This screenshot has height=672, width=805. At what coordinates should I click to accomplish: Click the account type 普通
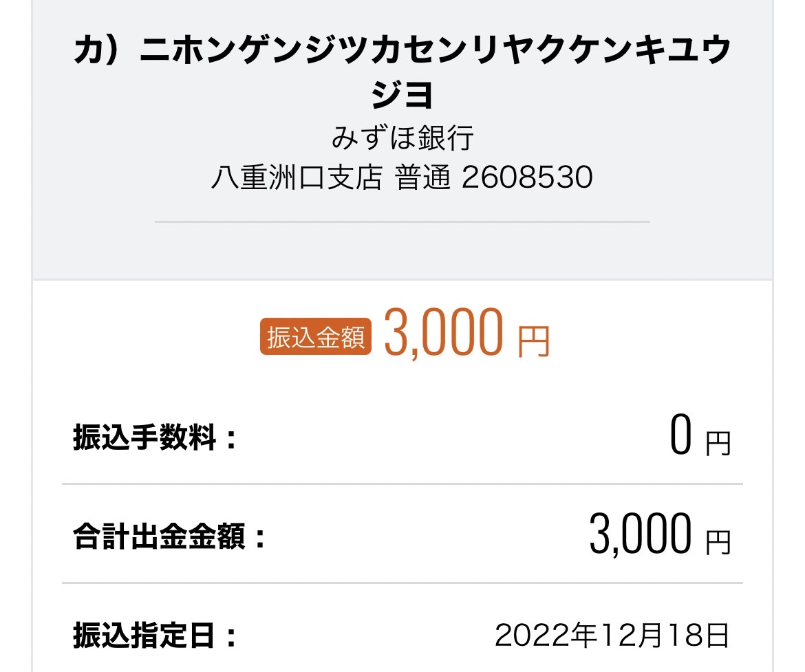click(x=422, y=177)
